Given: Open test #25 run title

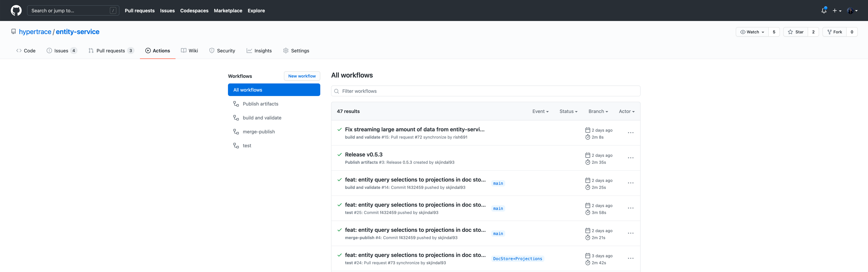Looking at the screenshot, I should (416, 205).
